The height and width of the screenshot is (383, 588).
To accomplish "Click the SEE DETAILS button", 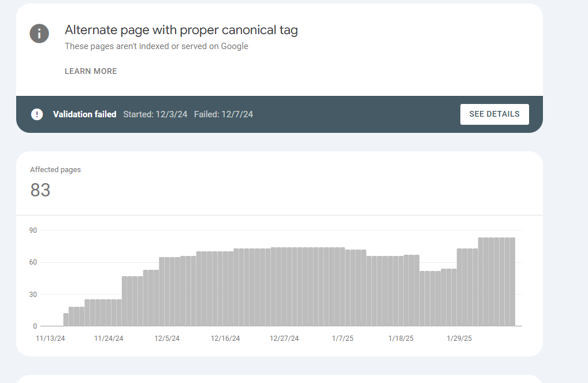I will 494,114.
